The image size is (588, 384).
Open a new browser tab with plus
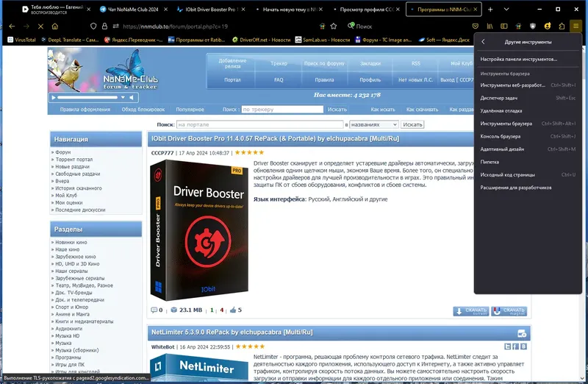tap(490, 10)
